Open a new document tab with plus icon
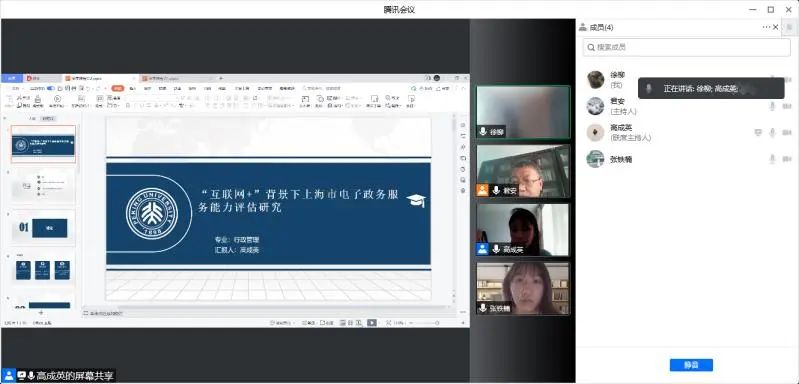 click(221, 78)
